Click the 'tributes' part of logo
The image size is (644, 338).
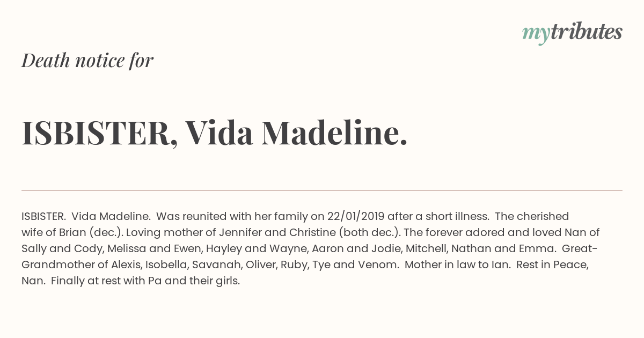pos(586,32)
